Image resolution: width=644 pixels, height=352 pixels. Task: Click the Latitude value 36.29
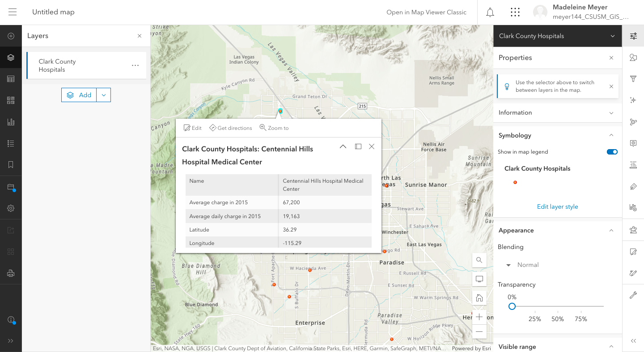[289, 230]
